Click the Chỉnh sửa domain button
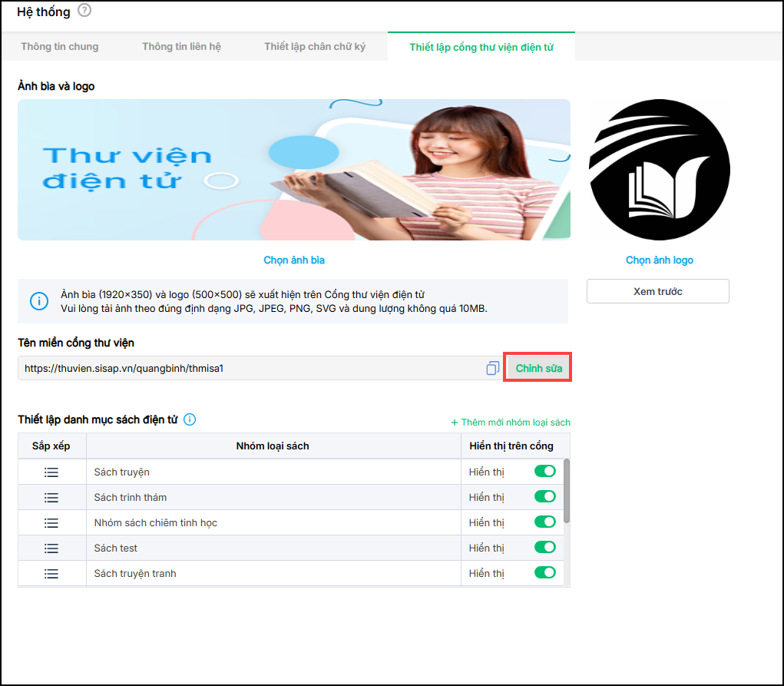Viewport: 784px width, 686px height. coord(538,369)
